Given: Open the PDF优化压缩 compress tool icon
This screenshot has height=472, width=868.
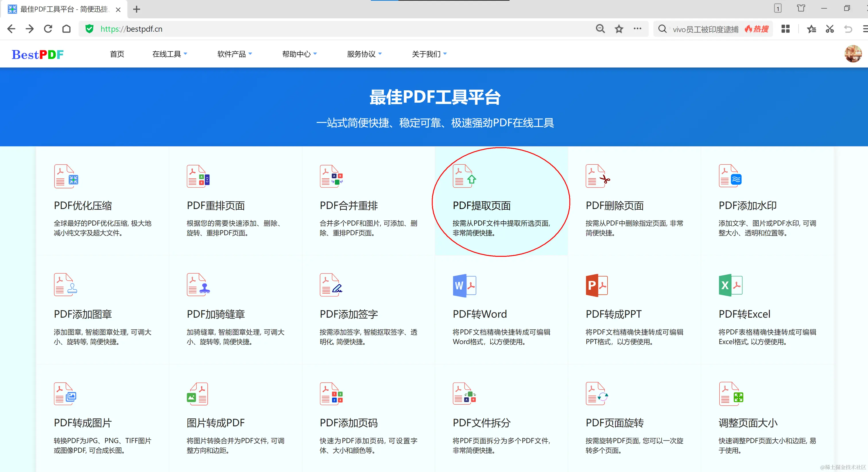Looking at the screenshot, I should (x=66, y=176).
